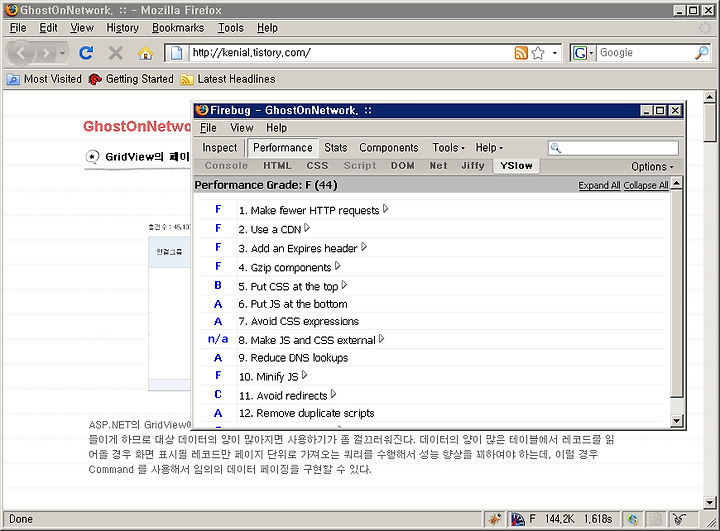Expand rule 11 Avoid redirects

point(334,395)
